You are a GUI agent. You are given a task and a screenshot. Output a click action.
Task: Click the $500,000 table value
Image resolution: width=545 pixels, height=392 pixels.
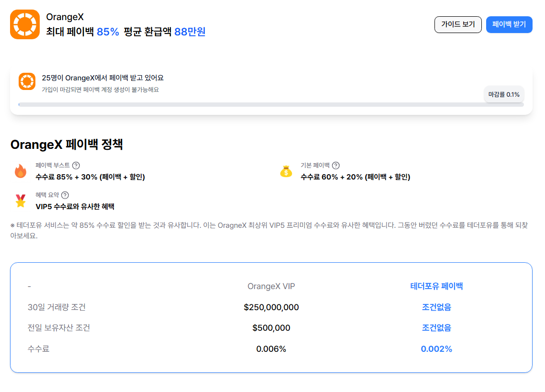click(x=271, y=328)
